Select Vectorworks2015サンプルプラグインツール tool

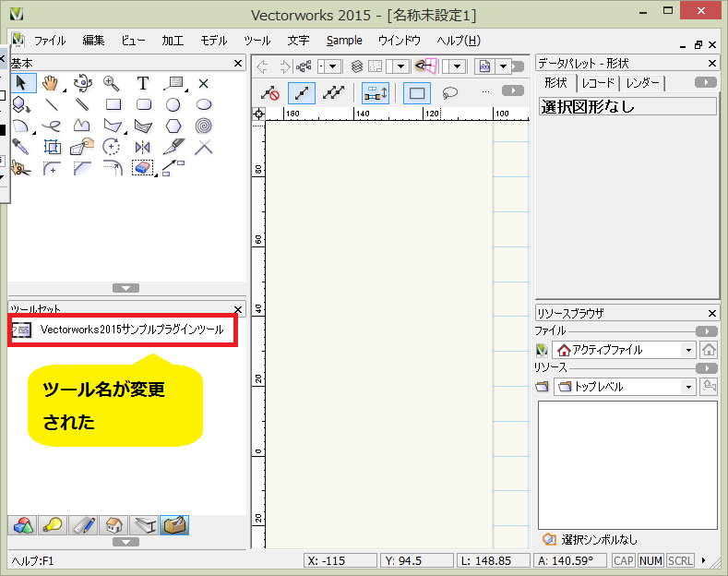point(123,330)
